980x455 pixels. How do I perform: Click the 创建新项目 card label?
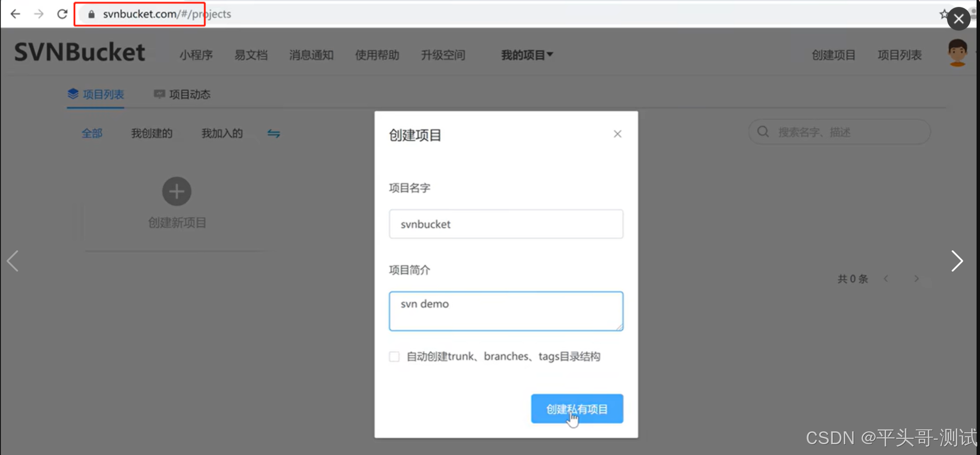pyautogui.click(x=177, y=223)
